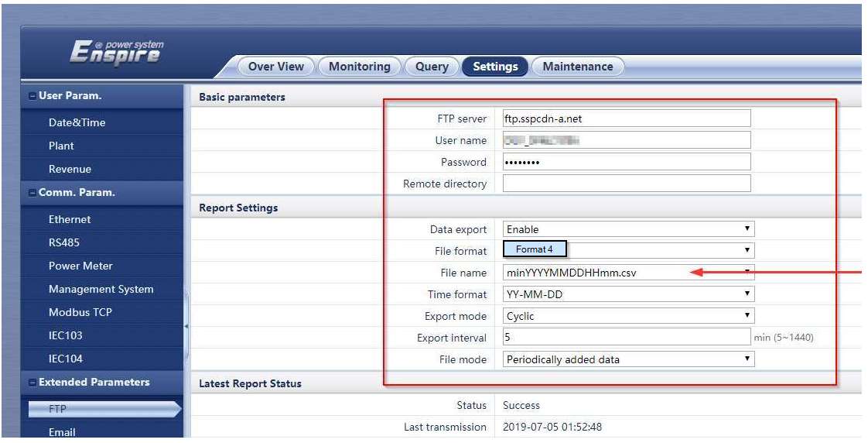Expand the Export mode dropdown
Screen dimensions: 868x443
click(627, 316)
